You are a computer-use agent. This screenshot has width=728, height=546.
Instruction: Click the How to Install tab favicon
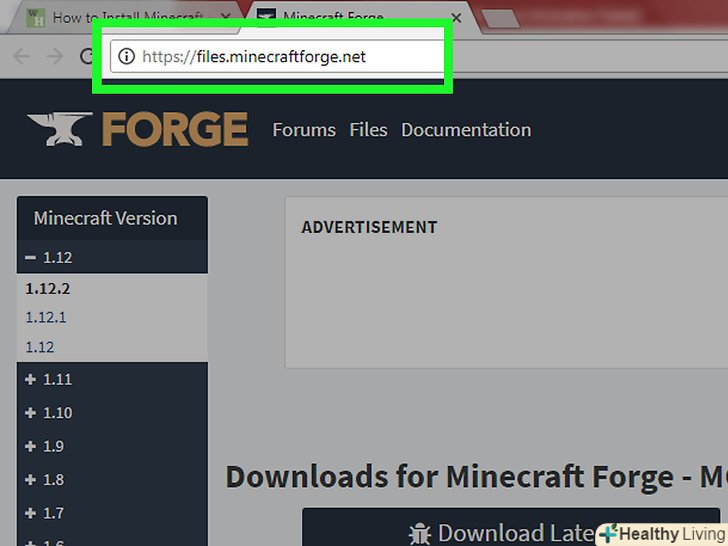36,18
